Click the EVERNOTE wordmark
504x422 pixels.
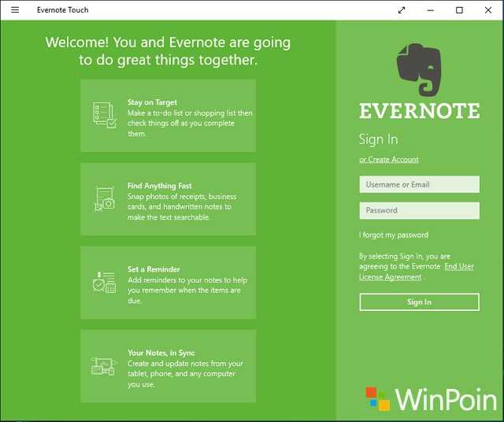pyautogui.click(x=419, y=111)
